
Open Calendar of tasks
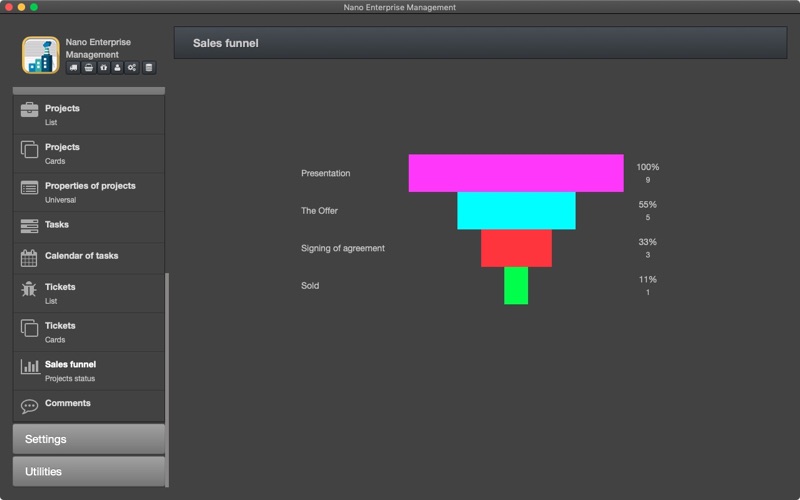(x=89, y=258)
